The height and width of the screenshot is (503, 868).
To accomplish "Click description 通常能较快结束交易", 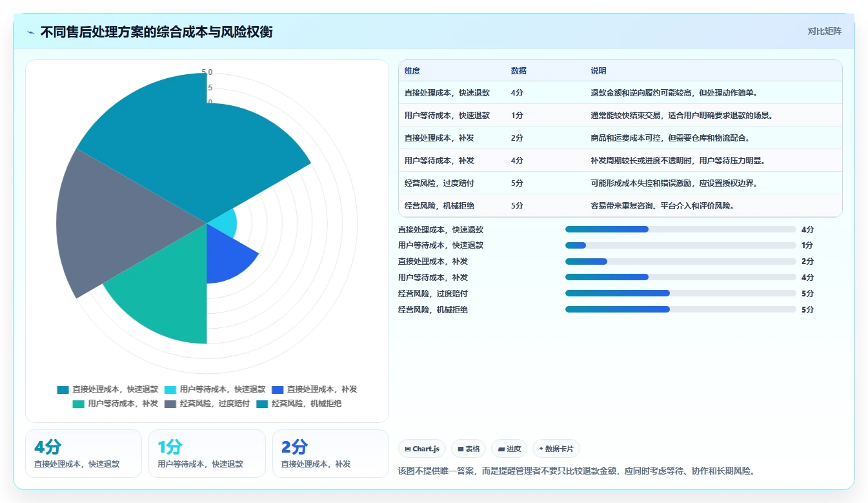I will 681,116.
